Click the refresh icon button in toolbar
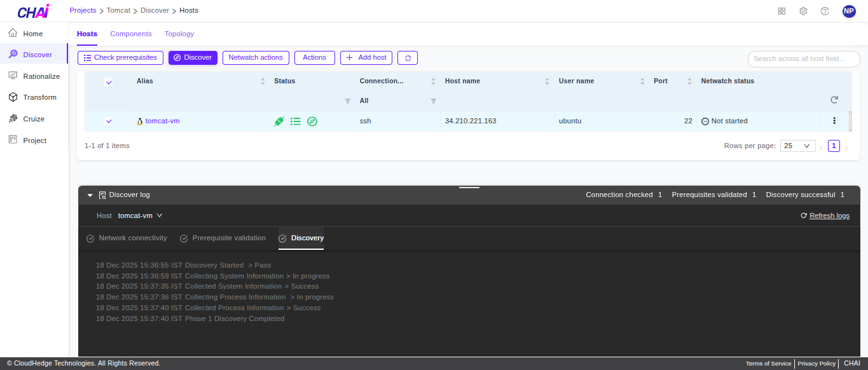 click(x=408, y=58)
